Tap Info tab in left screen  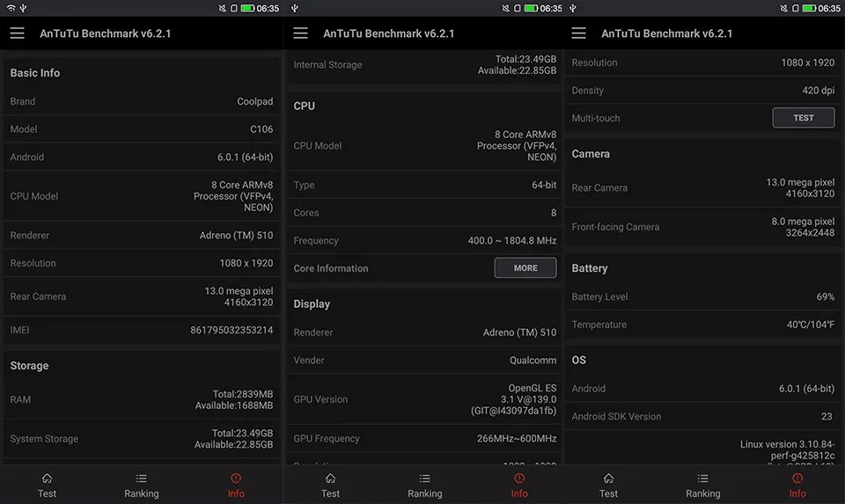click(236, 486)
